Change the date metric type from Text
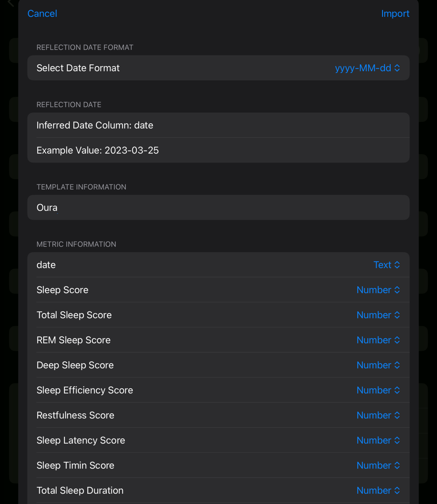437x504 pixels. pos(386,265)
